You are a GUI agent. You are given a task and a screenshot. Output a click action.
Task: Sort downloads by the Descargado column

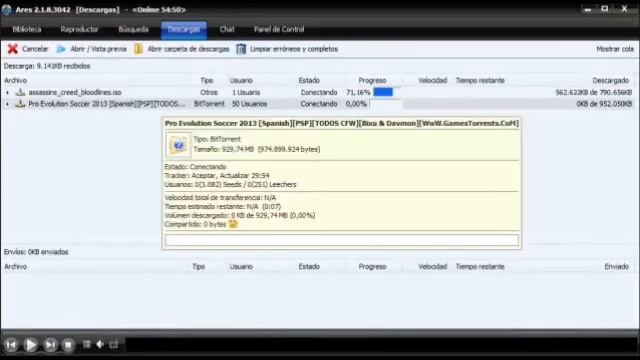(611, 81)
